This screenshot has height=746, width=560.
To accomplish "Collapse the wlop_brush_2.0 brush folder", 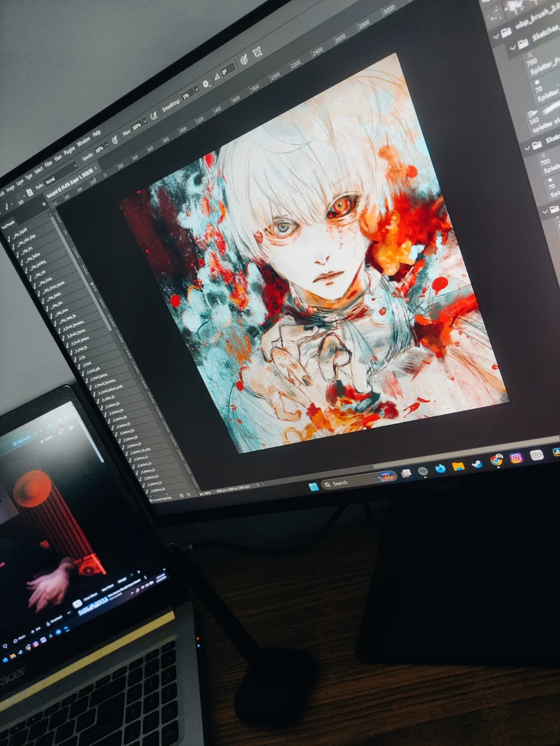I will [496, 36].
